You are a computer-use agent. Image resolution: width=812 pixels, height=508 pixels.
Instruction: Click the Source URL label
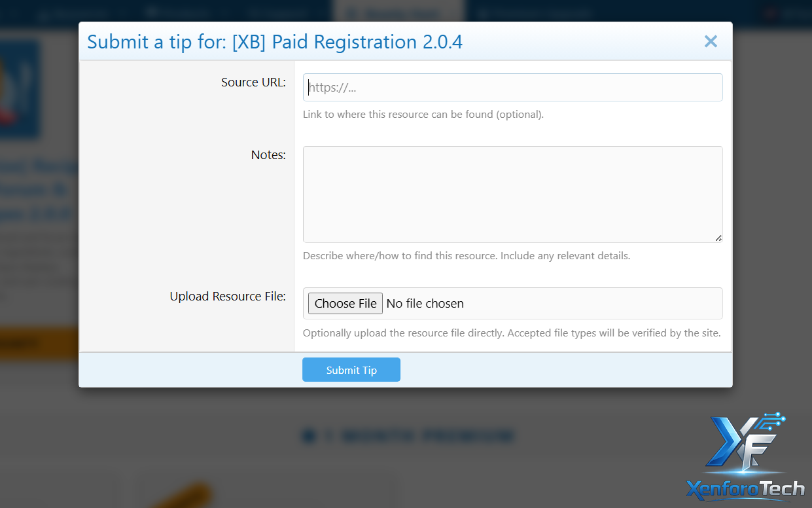coord(253,82)
